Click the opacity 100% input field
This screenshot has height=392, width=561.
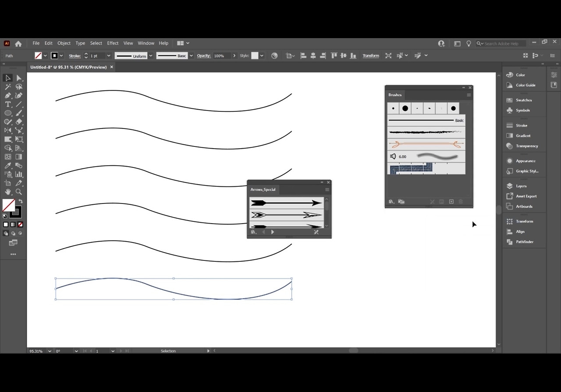point(221,56)
